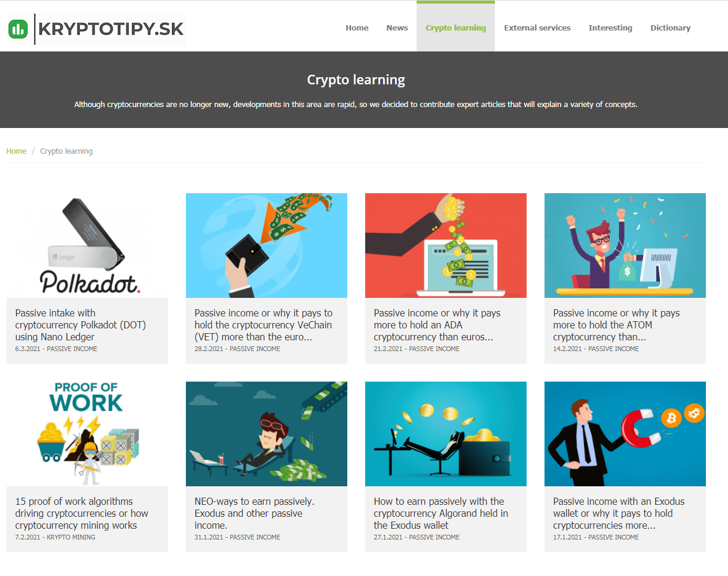
Task: Open the Exodus magnet Bitcoin thumbnail
Action: click(625, 434)
